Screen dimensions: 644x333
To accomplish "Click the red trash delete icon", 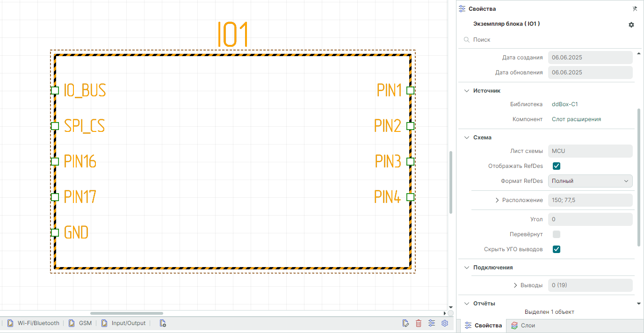I will coord(419,323).
